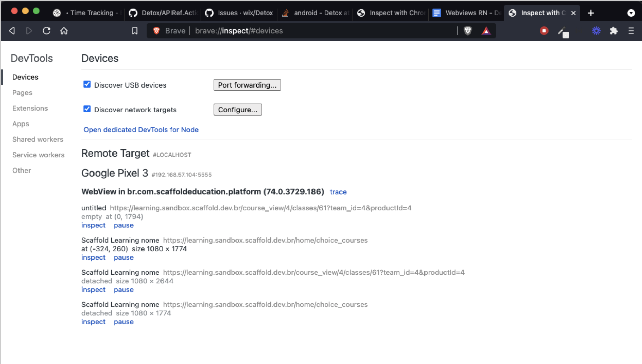Inspect the untitled empty page target
The height and width of the screenshot is (364, 642).
(x=93, y=225)
